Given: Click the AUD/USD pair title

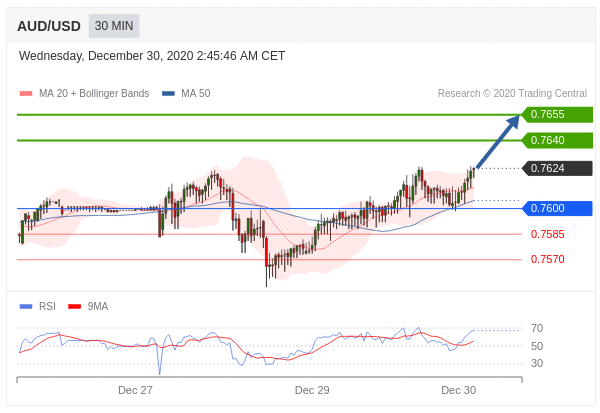Looking at the screenshot, I should click(x=49, y=26).
